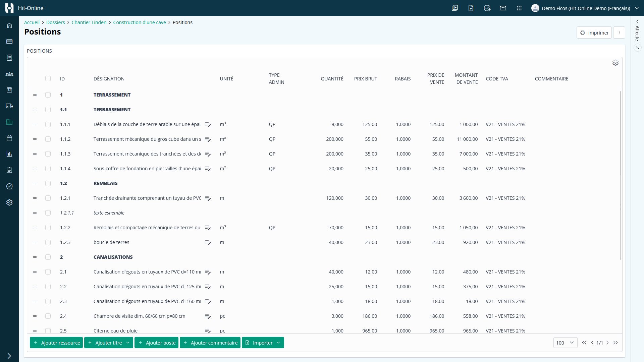Open the more options three-dot menu
Viewport: 644px width, 362px height.
[619, 33]
